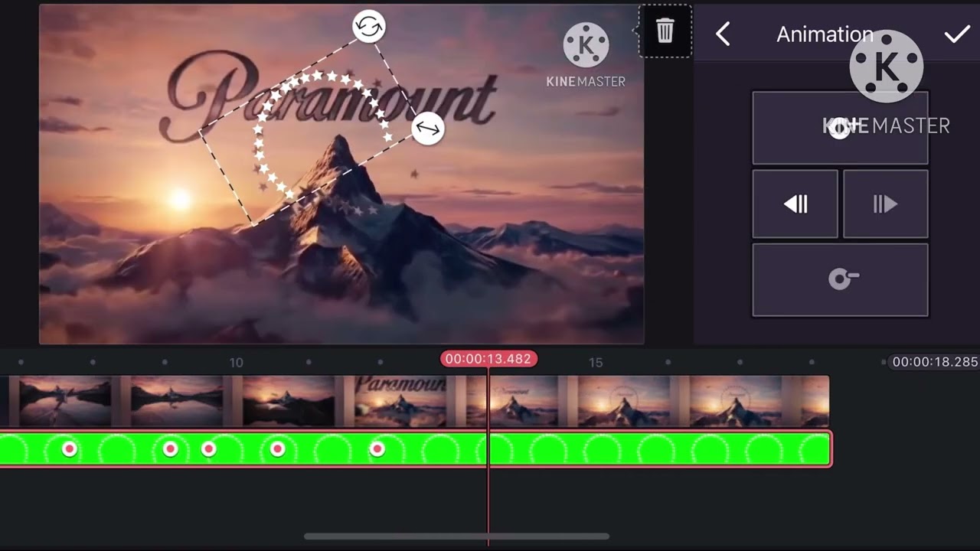The height and width of the screenshot is (551, 980).
Task: Select the fourth keyframe dot on green layer
Action: (277, 449)
